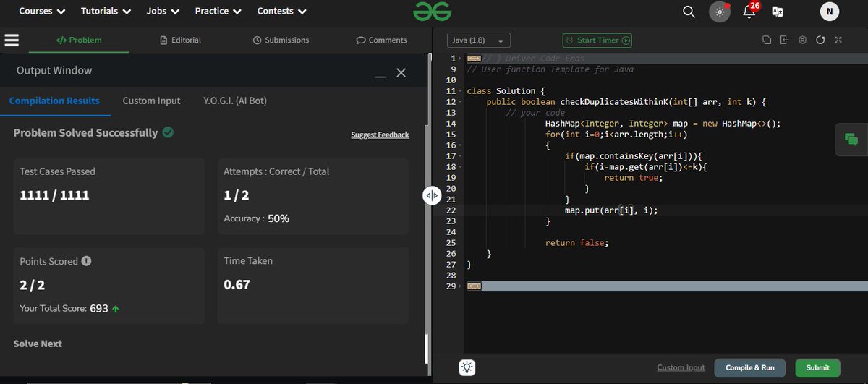Click Your Total Score 693 text

click(x=69, y=309)
